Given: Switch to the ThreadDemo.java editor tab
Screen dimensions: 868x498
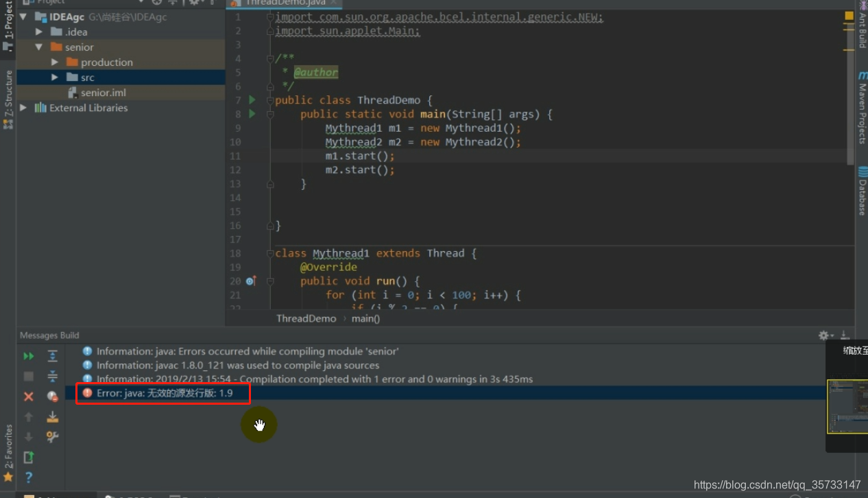Looking at the screenshot, I should [x=284, y=3].
